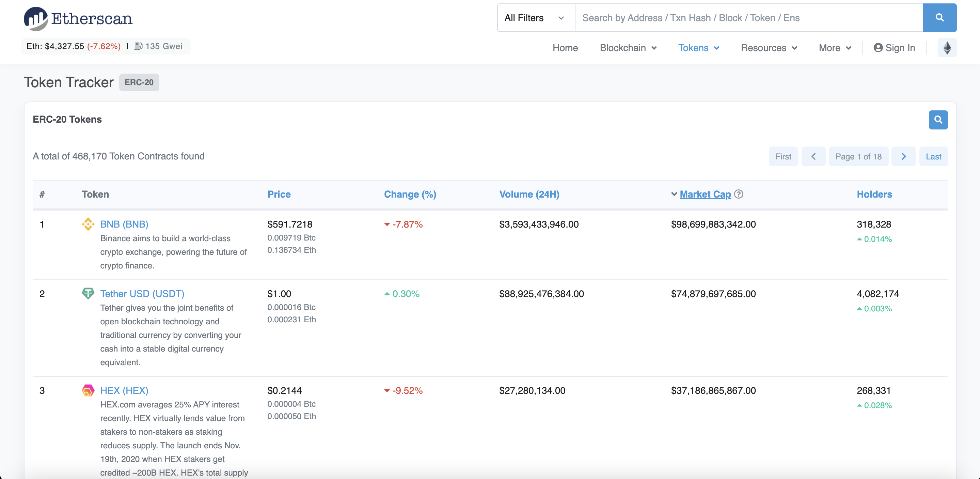This screenshot has height=479, width=980.
Task: Click the Ethereum network diamond icon
Action: pos(947,48)
